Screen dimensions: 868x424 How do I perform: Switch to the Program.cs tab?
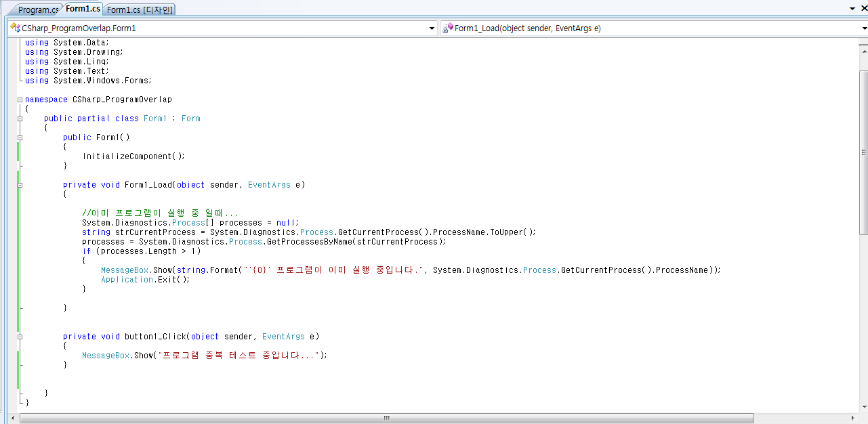tap(38, 9)
